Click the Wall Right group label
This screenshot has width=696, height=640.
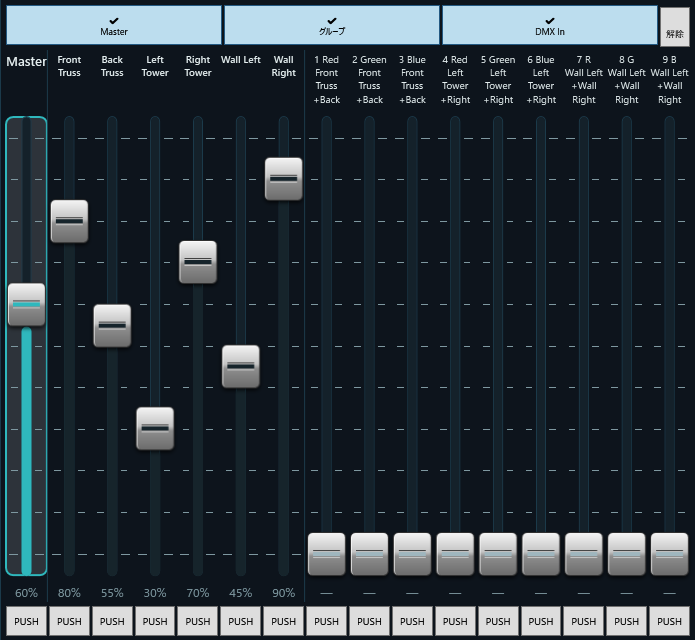tap(284, 66)
